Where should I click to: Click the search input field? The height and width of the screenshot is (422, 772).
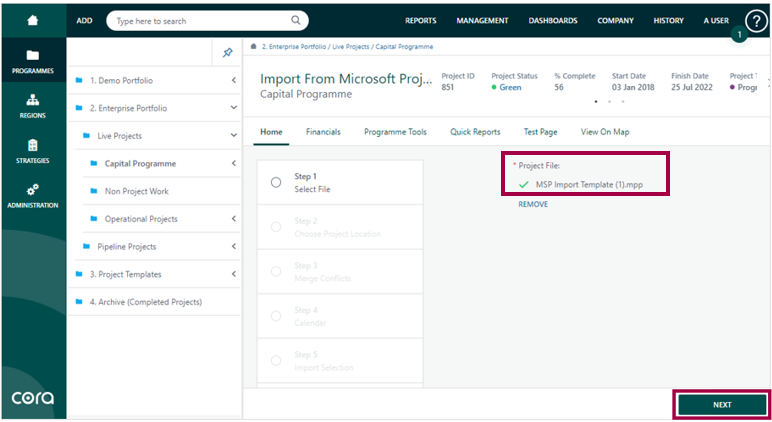pos(207,21)
